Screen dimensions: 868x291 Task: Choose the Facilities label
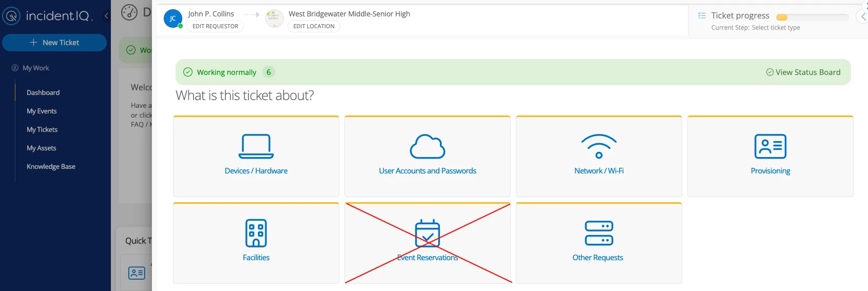tap(256, 258)
